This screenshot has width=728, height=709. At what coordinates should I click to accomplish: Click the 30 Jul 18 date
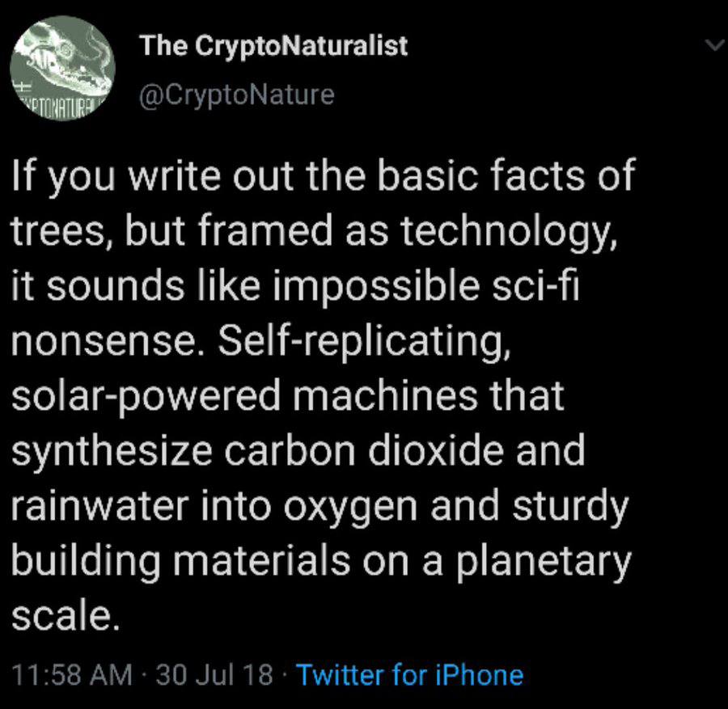click(214, 674)
